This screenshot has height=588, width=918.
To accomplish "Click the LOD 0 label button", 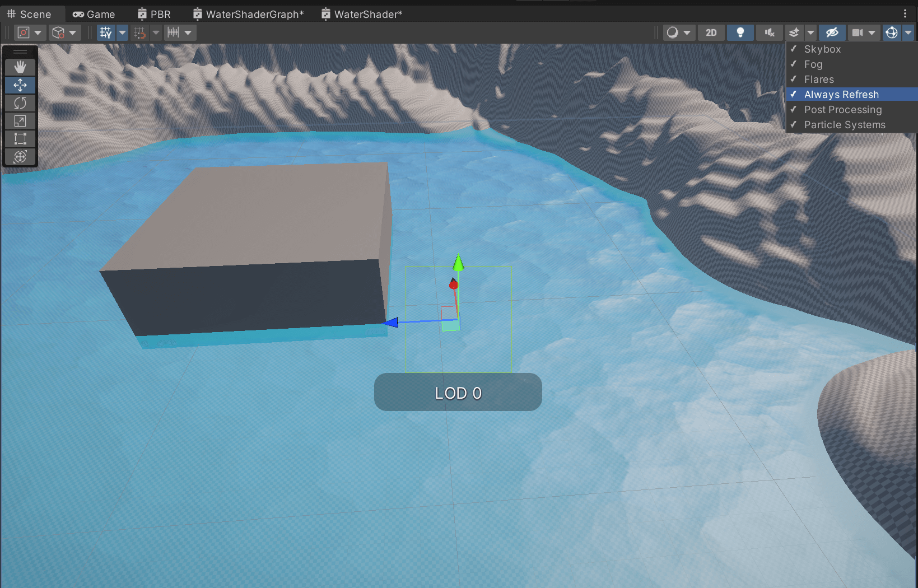I will pyautogui.click(x=458, y=393).
